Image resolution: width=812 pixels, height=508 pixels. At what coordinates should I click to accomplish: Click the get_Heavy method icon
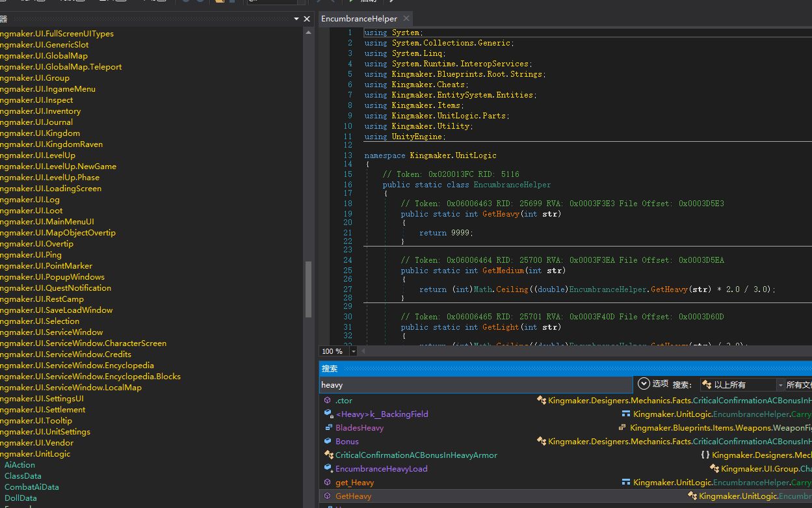(x=327, y=483)
